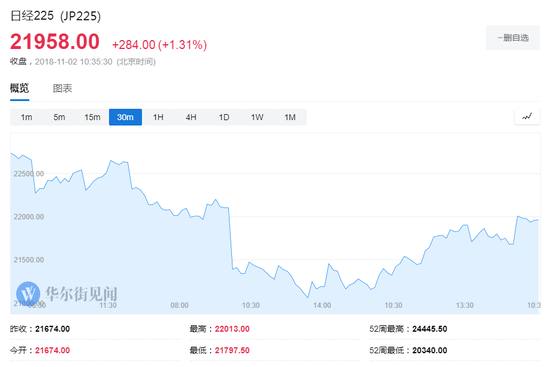
Task: Click the 21958.00 price figure
Action: [55, 42]
